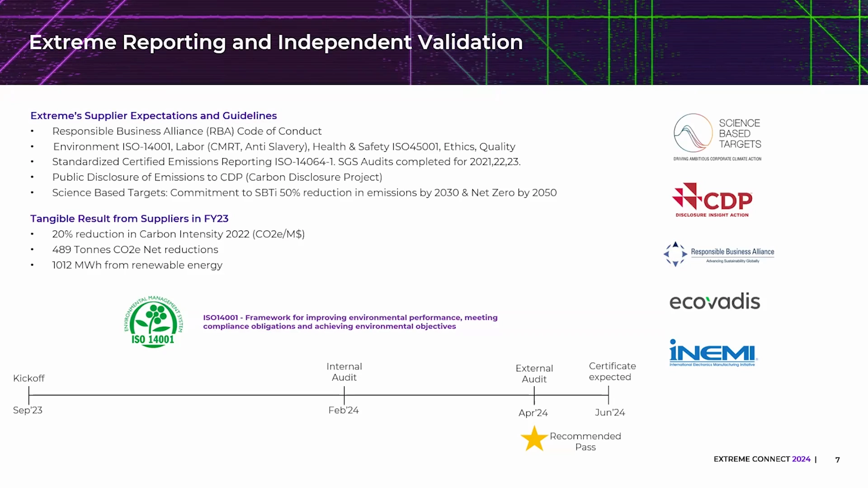Click the Public Disclosure to CDP bullet
This screenshot has width=868, height=488.
coord(217,177)
